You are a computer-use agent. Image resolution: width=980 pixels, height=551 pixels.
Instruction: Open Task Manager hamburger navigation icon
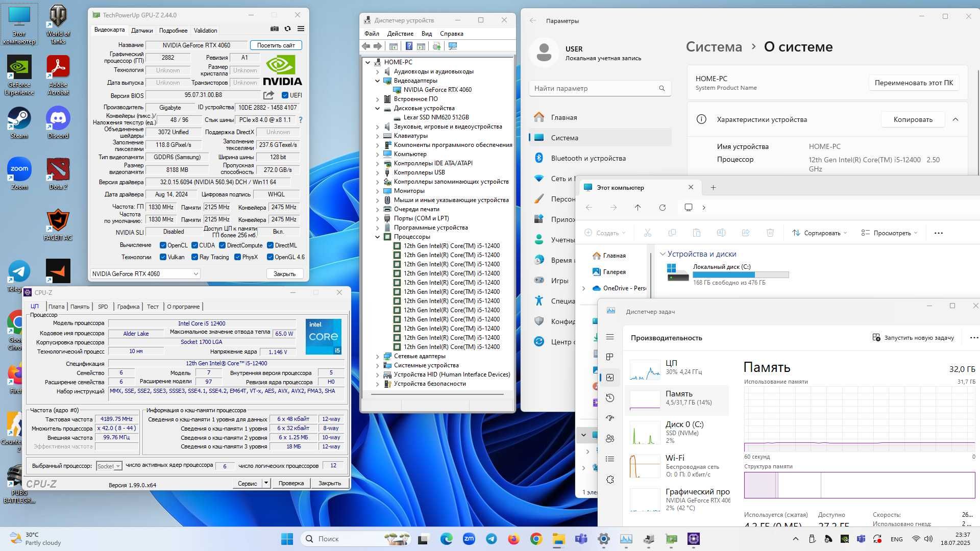pyautogui.click(x=610, y=337)
